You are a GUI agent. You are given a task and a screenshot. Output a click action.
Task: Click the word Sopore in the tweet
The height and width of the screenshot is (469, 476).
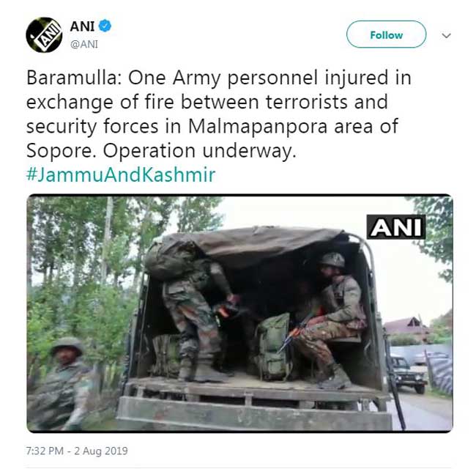(59, 151)
